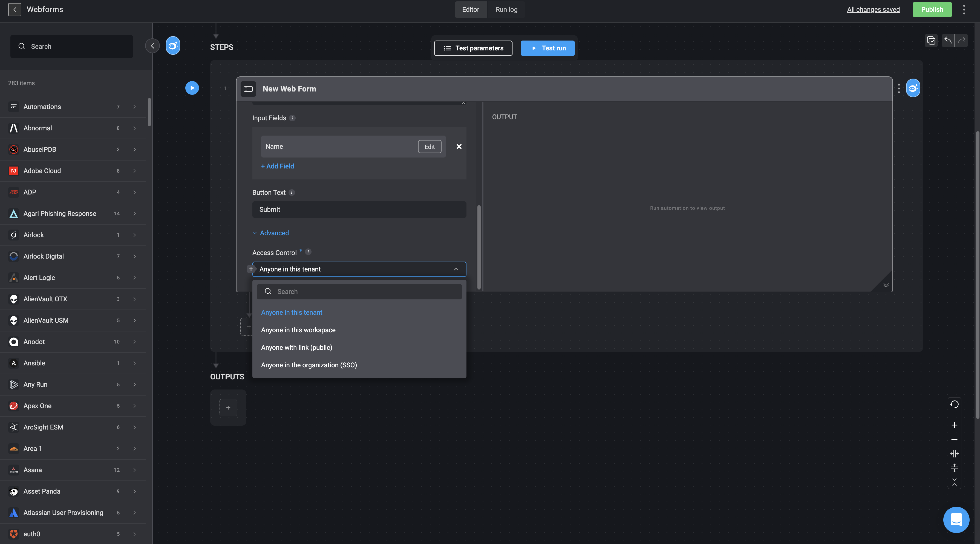The height and width of the screenshot is (544, 980).
Task: Zoom in on the canvas
Action: click(954, 425)
